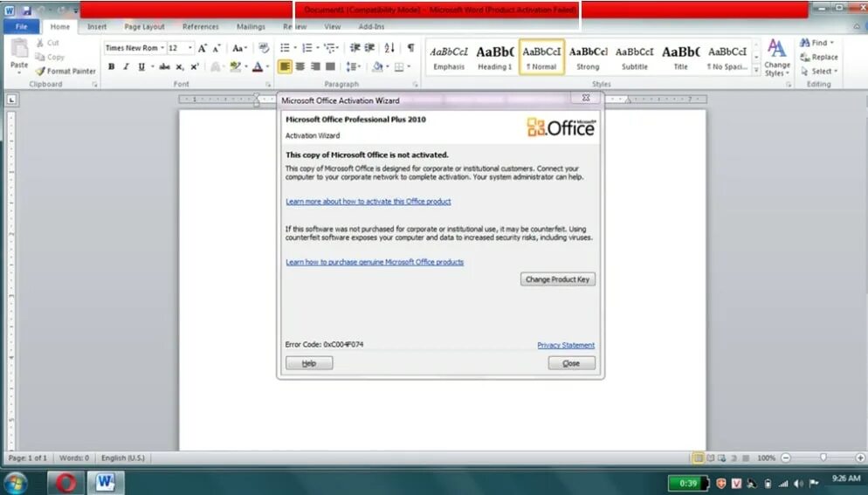This screenshot has width=868, height=495.
Task: Toggle Strikethrough formatting
Action: pos(164,66)
